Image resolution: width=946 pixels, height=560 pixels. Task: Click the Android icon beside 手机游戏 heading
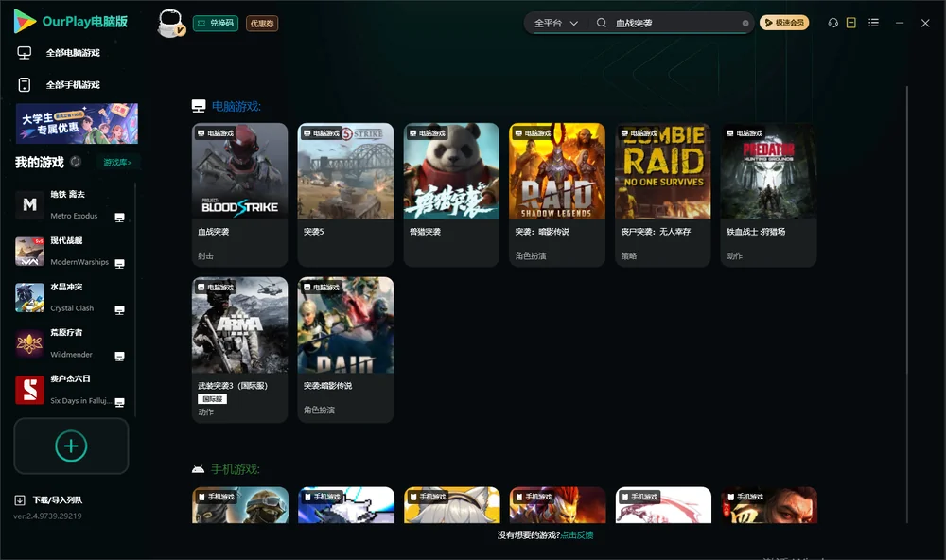point(198,469)
